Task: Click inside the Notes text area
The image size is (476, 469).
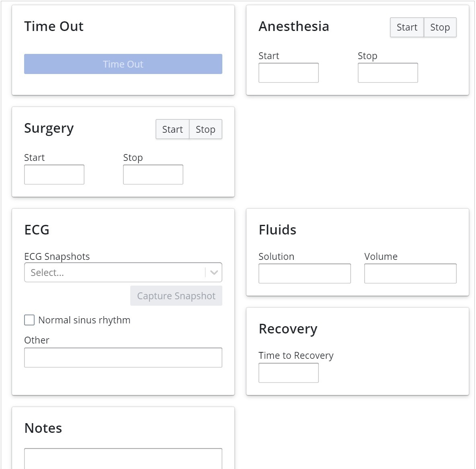Action: click(x=123, y=459)
